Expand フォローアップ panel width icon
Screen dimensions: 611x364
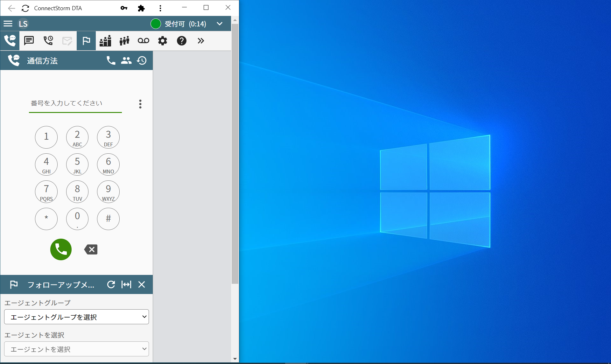(x=126, y=284)
